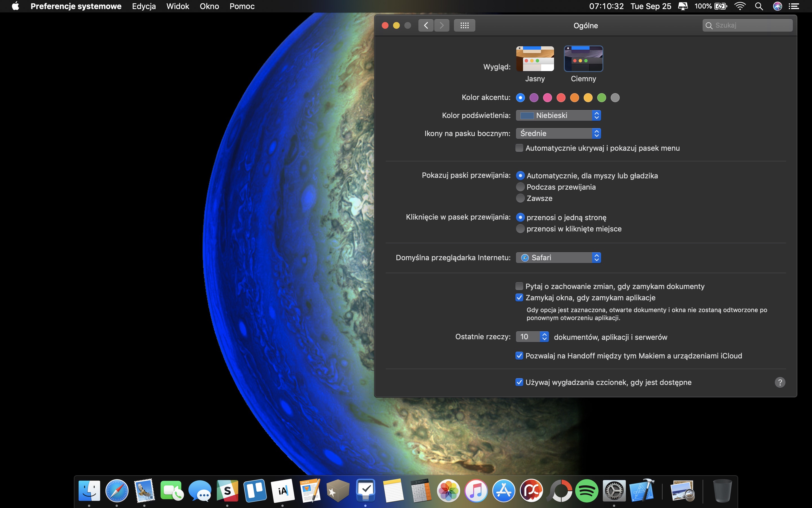Open the Widok menu
Viewport: 812px width, 508px height.
click(178, 6)
